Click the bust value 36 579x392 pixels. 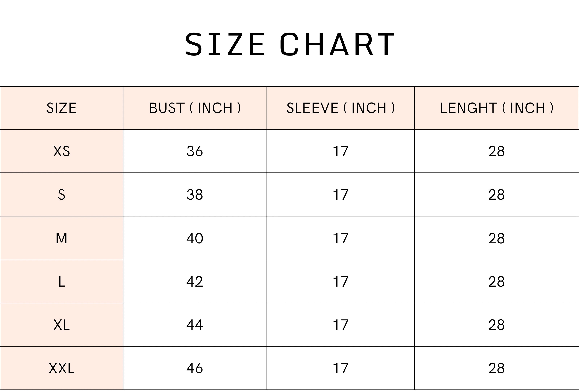click(195, 151)
